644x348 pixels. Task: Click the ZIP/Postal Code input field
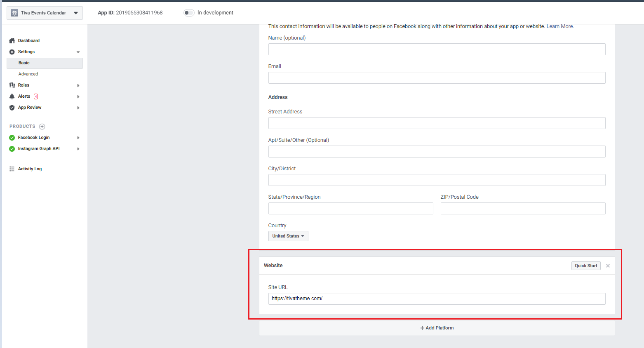(x=523, y=209)
